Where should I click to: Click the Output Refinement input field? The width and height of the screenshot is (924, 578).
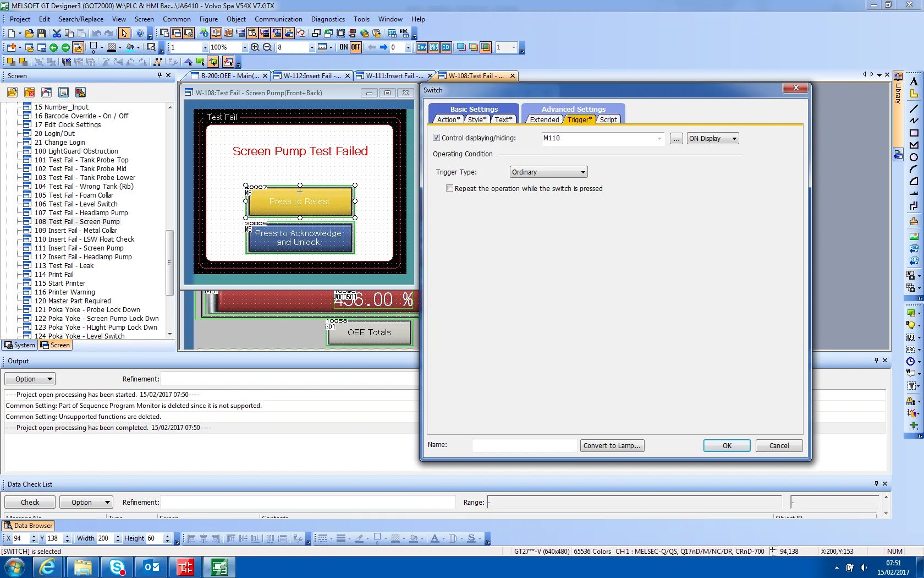coord(289,379)
